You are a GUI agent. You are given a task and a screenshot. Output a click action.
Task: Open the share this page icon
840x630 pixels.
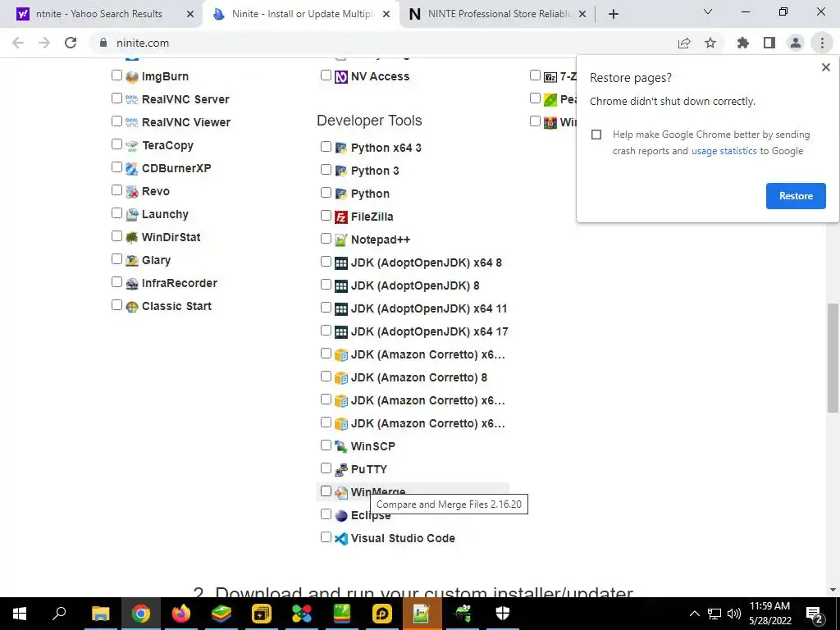tap(684, 43)
